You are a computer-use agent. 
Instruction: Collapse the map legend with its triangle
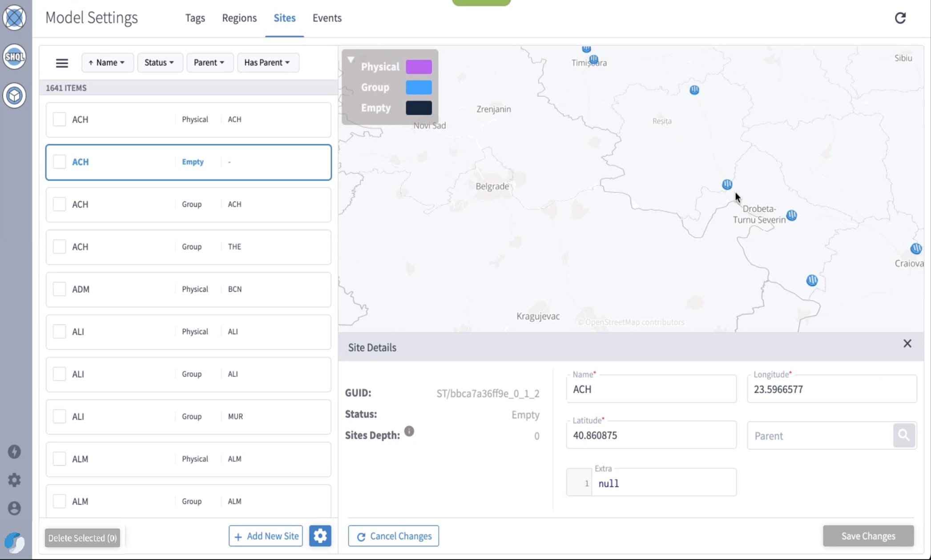click(351, 59)
